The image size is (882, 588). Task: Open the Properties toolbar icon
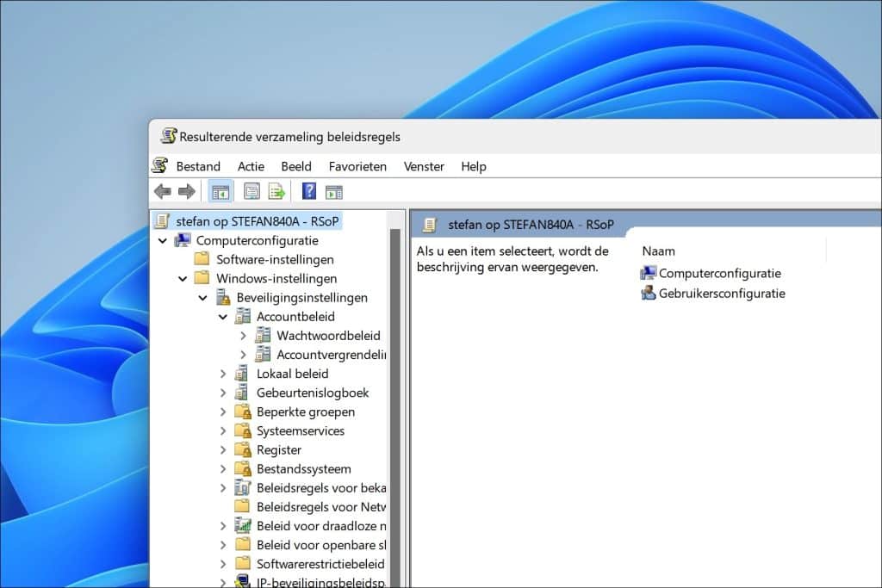click(x=252, y=192)
